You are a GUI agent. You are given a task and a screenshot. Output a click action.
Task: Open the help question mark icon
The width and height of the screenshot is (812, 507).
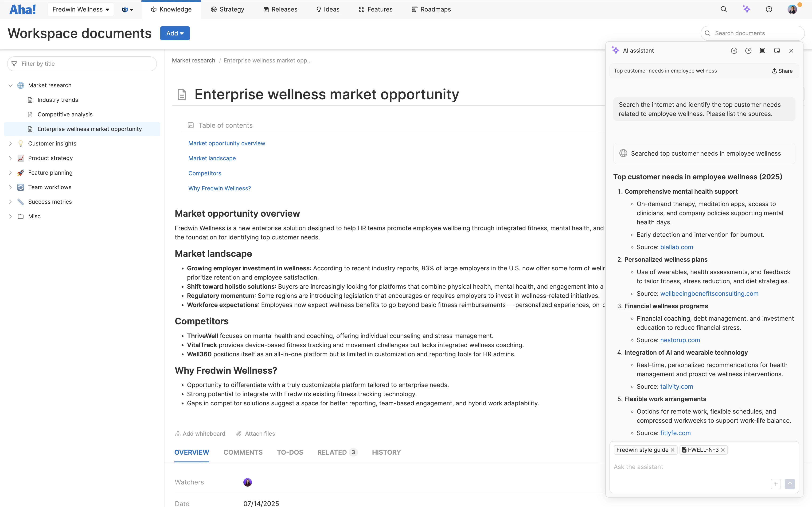click(x=769, y=9)
